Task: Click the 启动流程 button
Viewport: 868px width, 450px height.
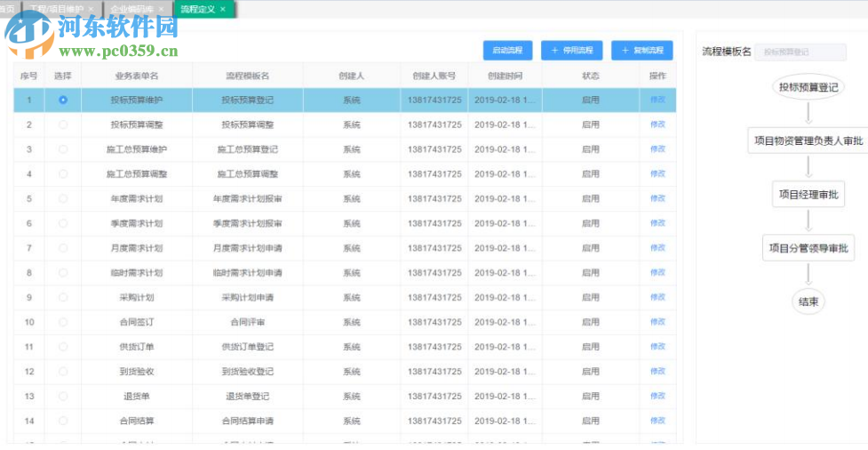Action: tap(507, 51)
